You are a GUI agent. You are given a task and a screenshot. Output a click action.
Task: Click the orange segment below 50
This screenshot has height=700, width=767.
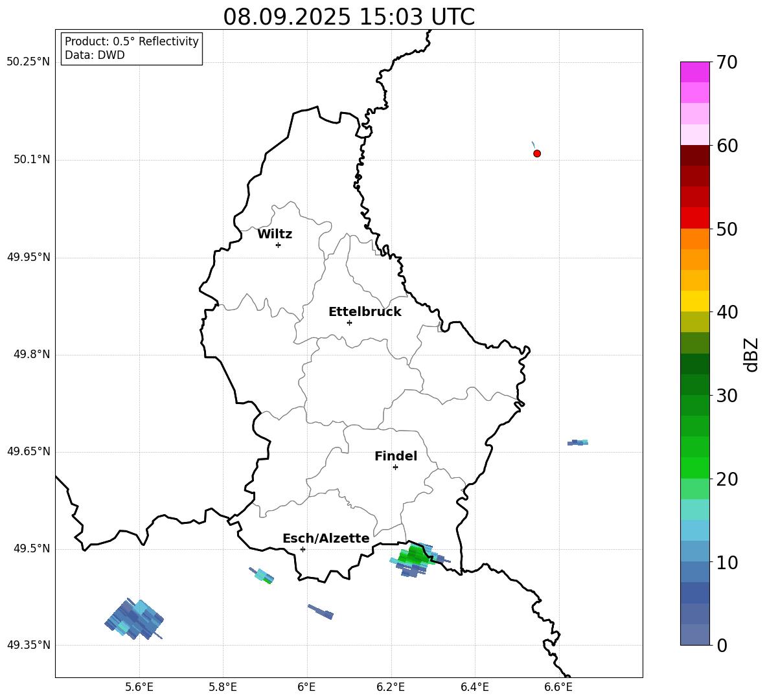694,238
